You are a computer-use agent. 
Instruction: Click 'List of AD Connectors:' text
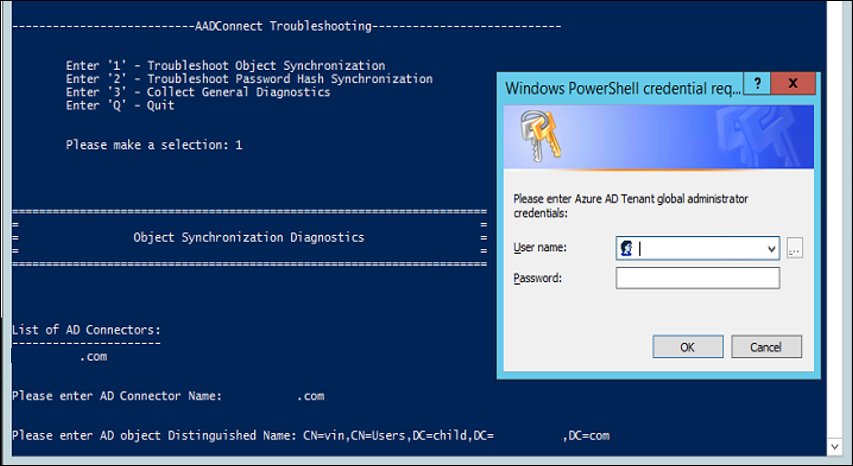point(86,330)
